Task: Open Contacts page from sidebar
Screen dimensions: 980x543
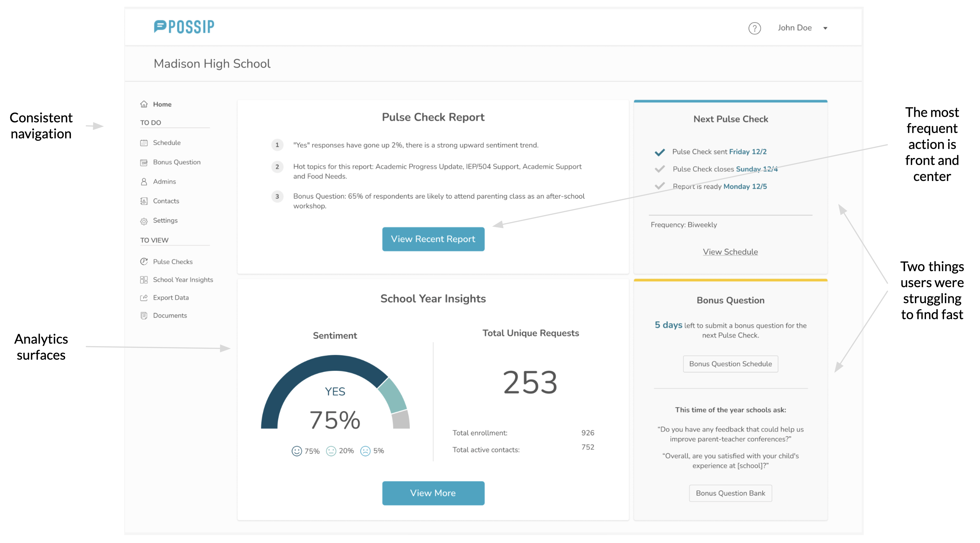Action: (166, 201)
